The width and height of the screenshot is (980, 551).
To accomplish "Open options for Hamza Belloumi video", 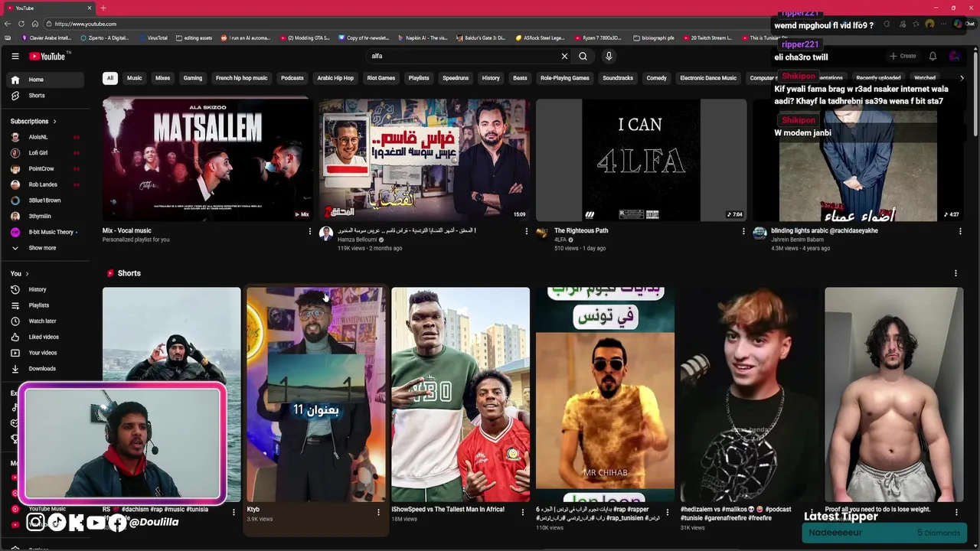I will click(x=526, y=231).
